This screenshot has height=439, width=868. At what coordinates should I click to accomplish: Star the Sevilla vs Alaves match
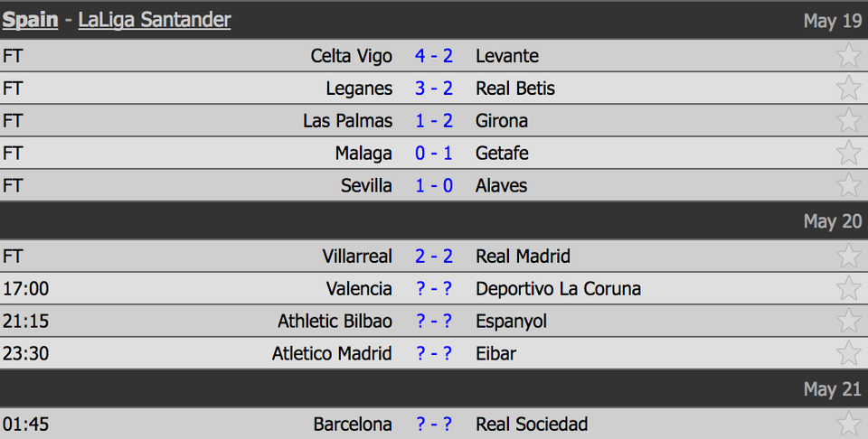coord(849,185)
